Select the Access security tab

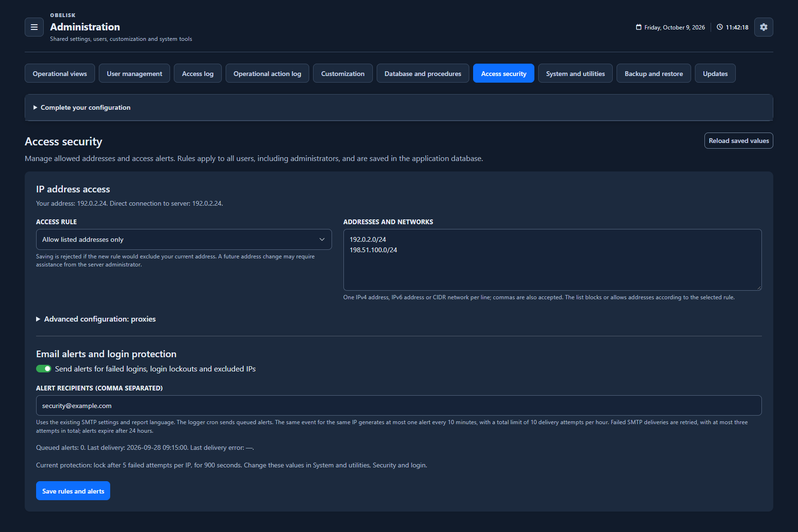(503, 73)
